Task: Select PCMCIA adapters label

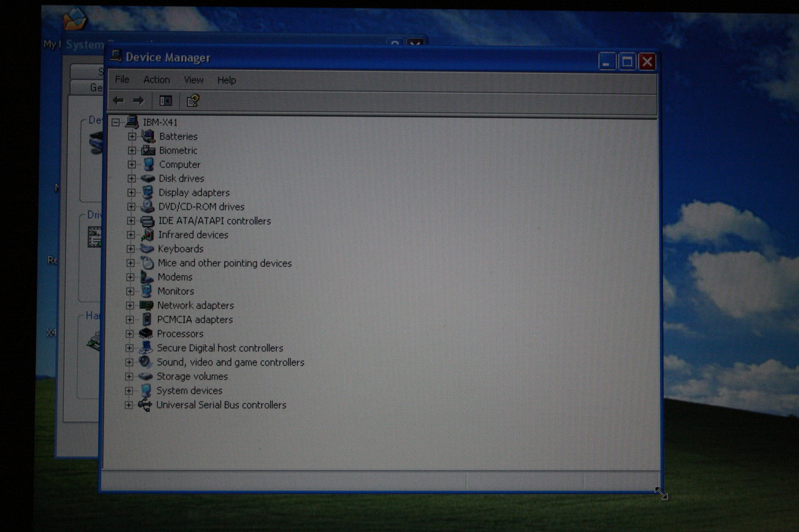Action: coord(195,319)
